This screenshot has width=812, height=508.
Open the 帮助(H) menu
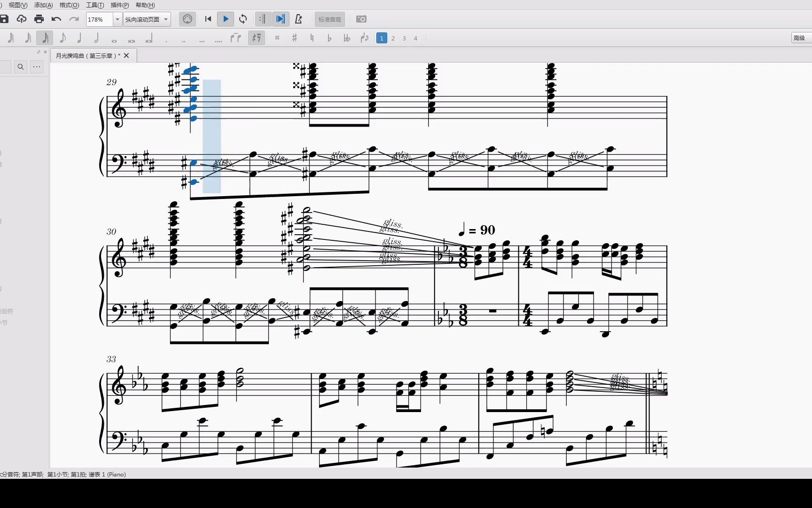145,5
